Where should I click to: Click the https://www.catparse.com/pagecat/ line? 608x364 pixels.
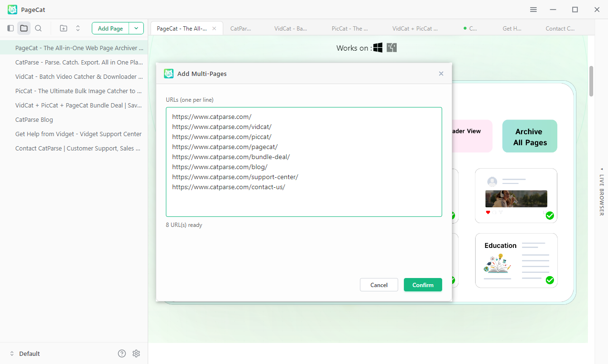[x=225, y=147]
